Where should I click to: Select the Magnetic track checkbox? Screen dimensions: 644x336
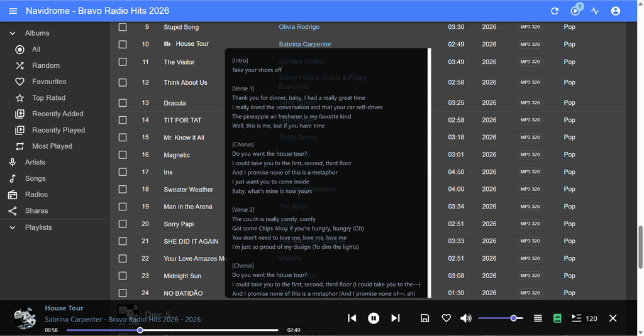pos(123,154)
